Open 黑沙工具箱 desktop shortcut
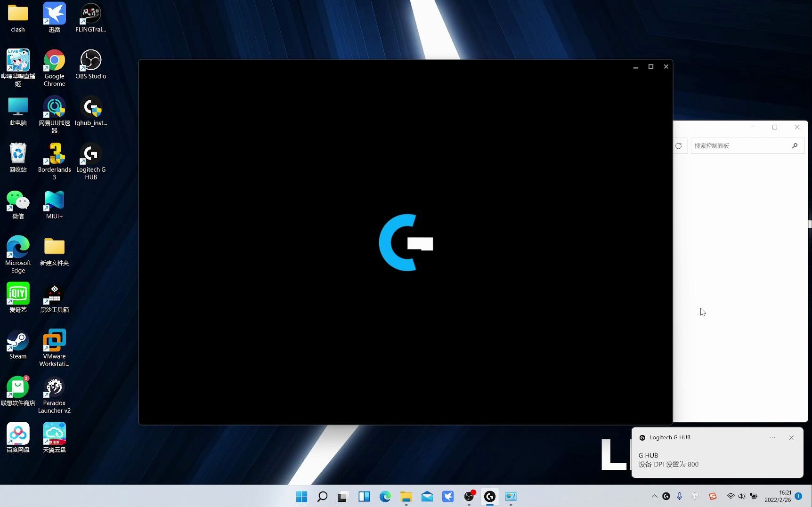Screen dimensions: 812x507 click(54, 298)
